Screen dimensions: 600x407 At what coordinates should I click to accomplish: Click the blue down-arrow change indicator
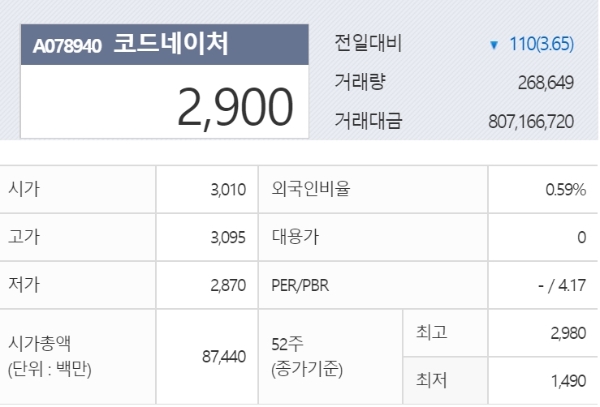click(494, 46)
